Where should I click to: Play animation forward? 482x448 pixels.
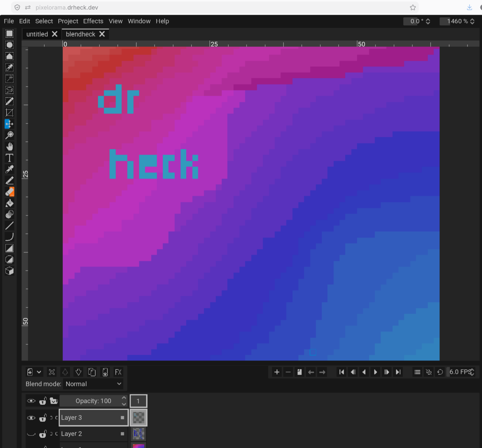click(x=375, y=372)
